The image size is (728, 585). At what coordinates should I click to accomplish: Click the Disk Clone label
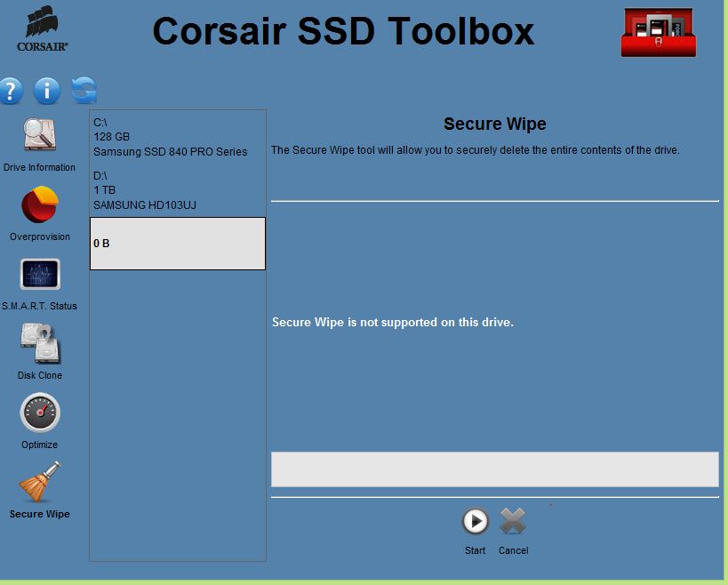40,375
